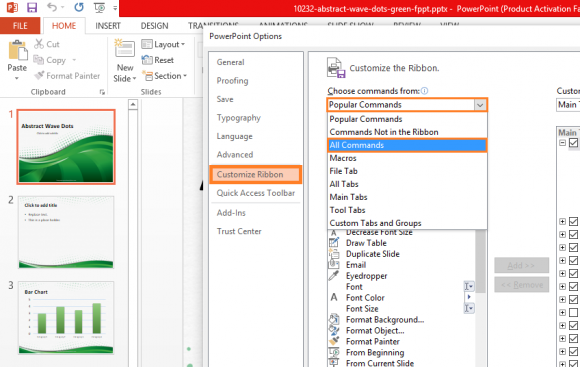Select Draw Table icon in commands list
580x367 pixels.
pyautogui.click(x=334, y=243)
